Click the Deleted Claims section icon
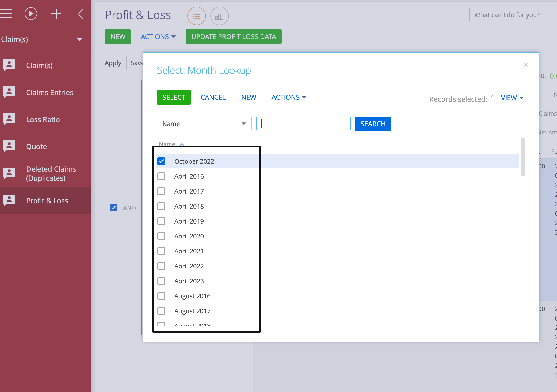This screenshot has width=557, height=392. [x=9, y=173]
